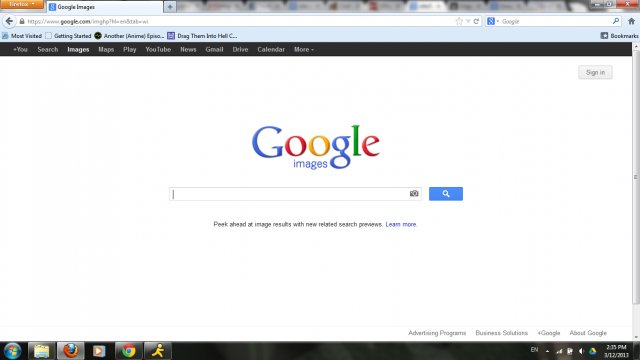
Task: Open the Drag Them Into Hell bookmark
Action: coord(202,36)
